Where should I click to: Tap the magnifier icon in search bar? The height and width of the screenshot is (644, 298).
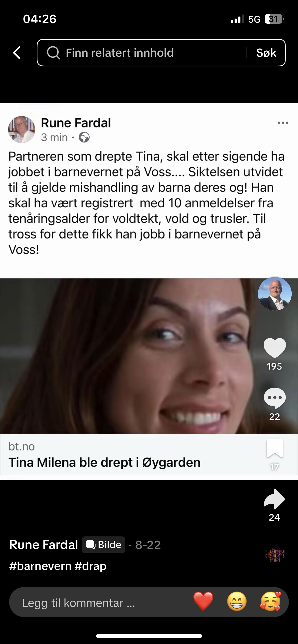point(53,53)
